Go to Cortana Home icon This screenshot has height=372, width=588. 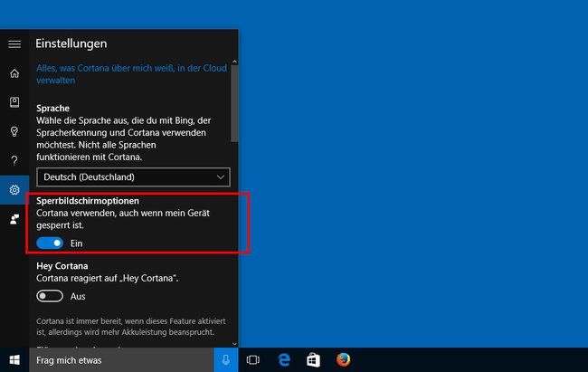[14, 73]
